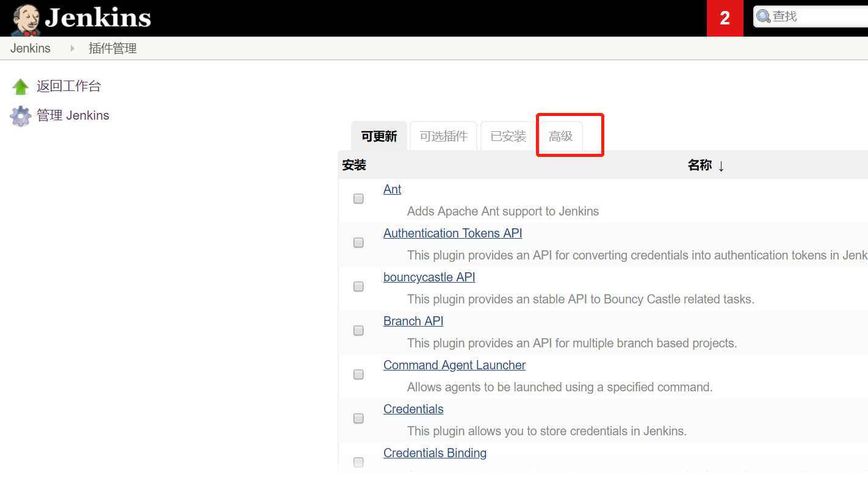Click the 'converting credentials into authentication tokens' description
868x478 pixels.
point(637,255)
